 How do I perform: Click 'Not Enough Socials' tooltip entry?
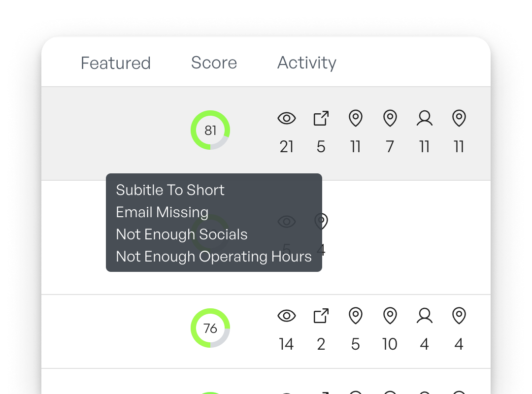click(181, 234)
